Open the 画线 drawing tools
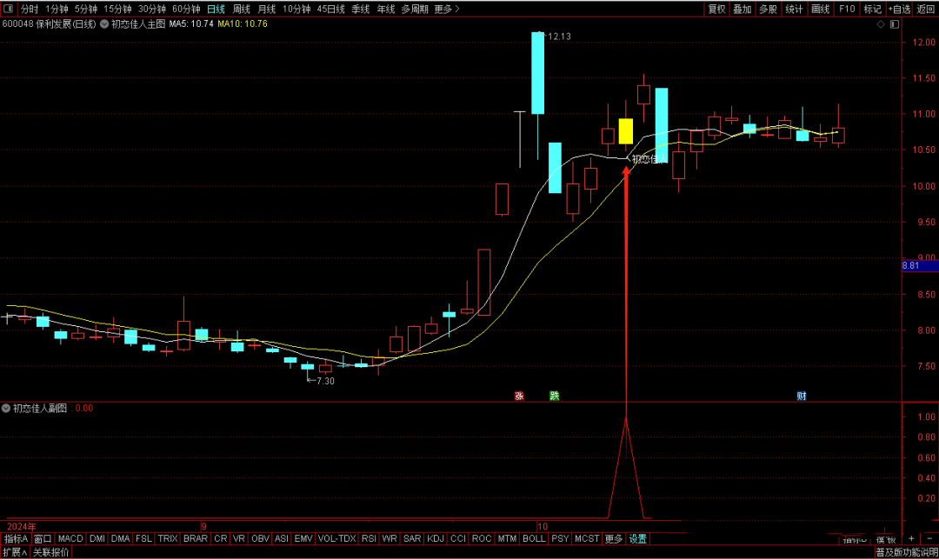The width and height of the screenshot is (939, 560). pos(820,9)
